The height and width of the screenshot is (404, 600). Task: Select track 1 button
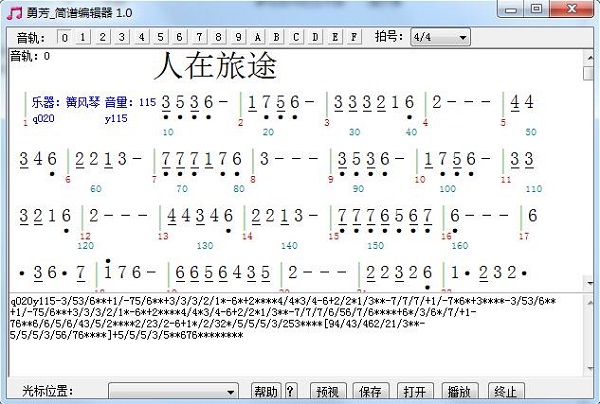coord(83,37)
